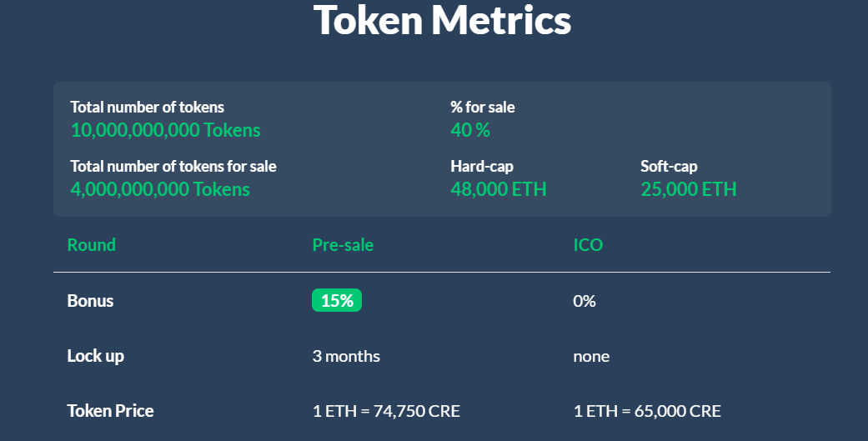Select the 4,000,000,000 Tokens value
868x441 pixels.
(160, 189)
